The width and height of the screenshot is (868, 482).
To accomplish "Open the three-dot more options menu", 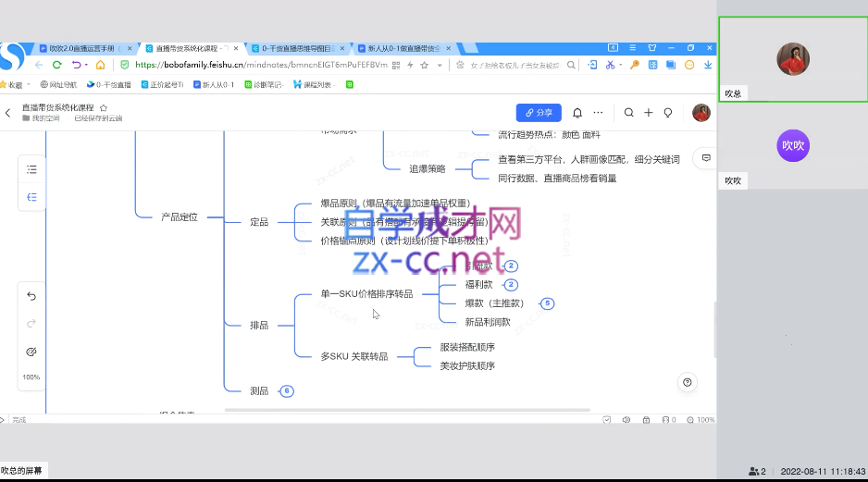I will tap(598, 112).
